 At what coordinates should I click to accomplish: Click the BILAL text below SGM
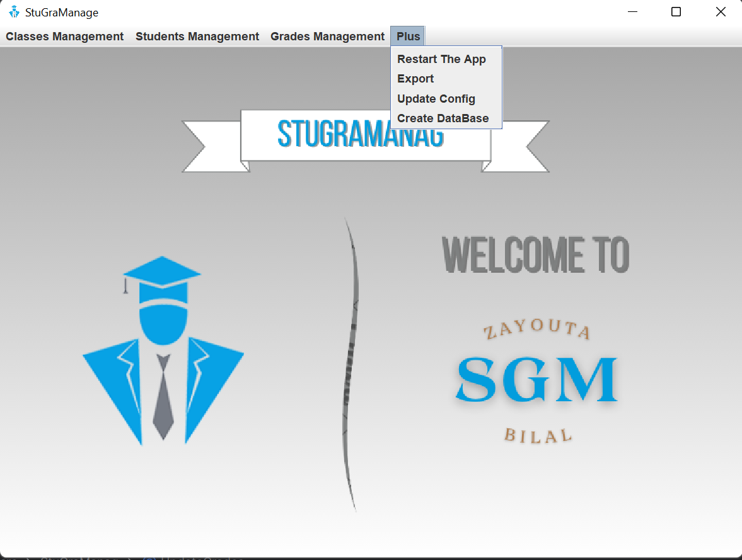(x=538, y=436)
